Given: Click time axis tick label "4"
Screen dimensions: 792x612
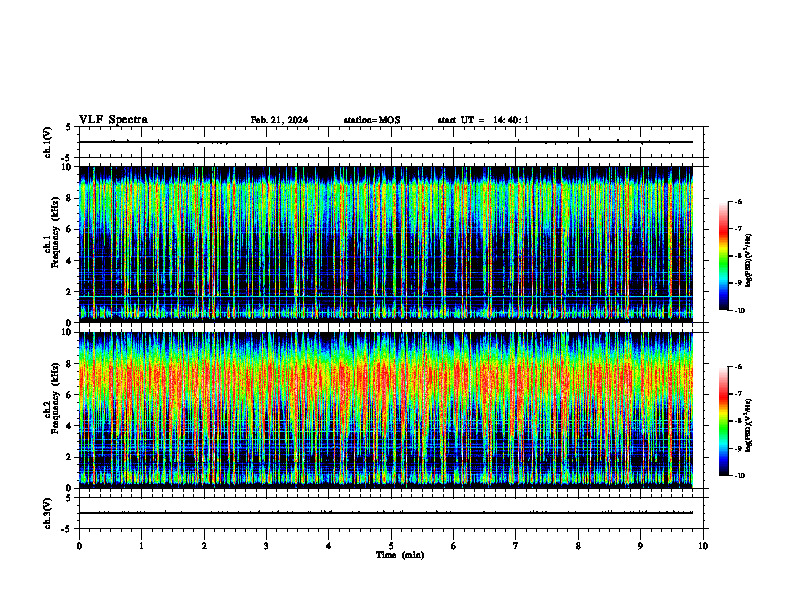Looking at the screenshot, I should pyautogui.click(x=329, y=546).
